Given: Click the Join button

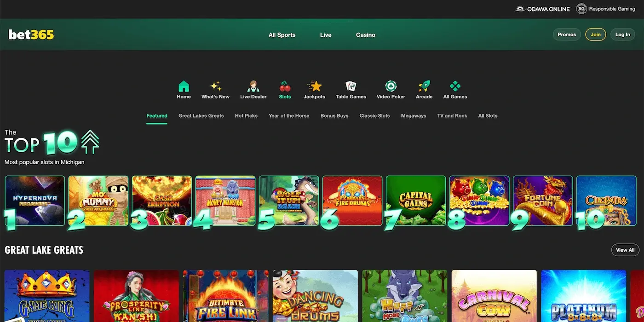Looking at the screenshot, I should pos(596,34).
